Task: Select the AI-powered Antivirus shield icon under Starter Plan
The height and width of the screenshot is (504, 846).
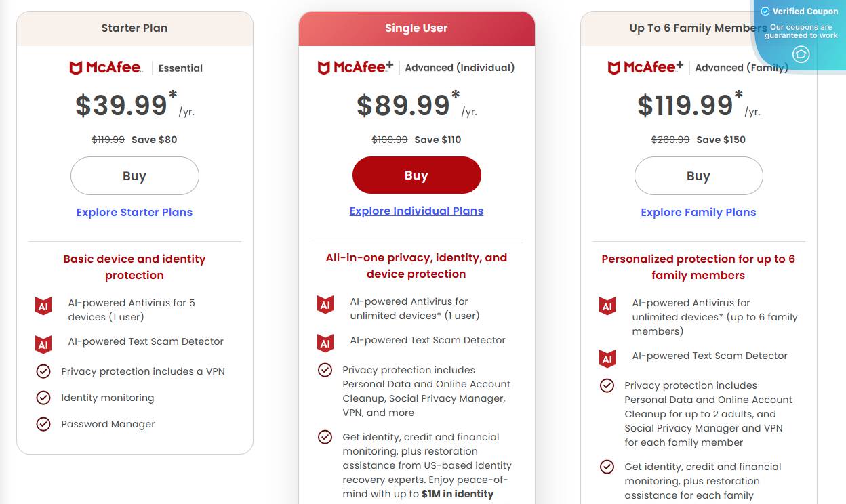Action: click(43, 306)
